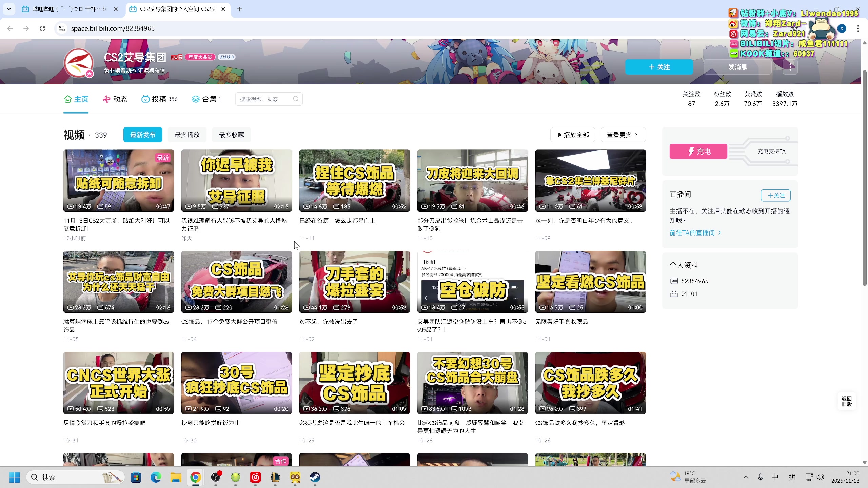The image size is (868, 488).
Task: Select the 最新发布 sort option
Action: [x=142, y=135]
